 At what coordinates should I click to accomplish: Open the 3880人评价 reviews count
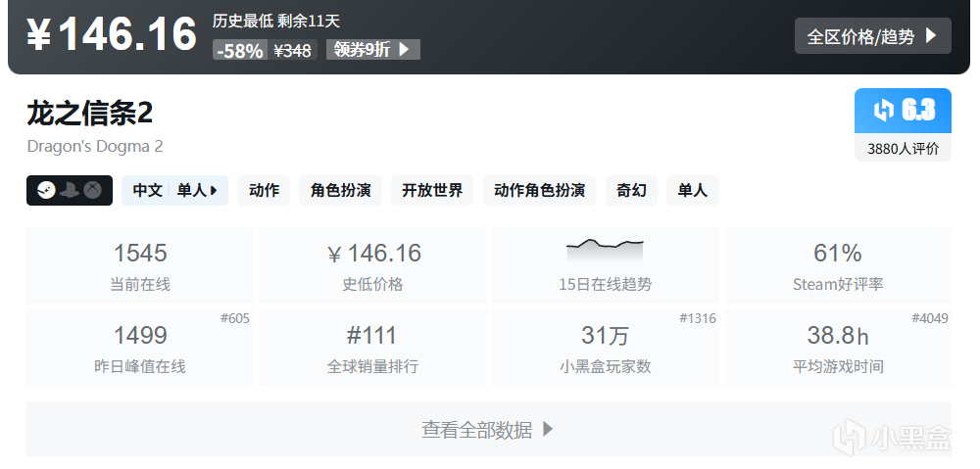coord(904,149)
